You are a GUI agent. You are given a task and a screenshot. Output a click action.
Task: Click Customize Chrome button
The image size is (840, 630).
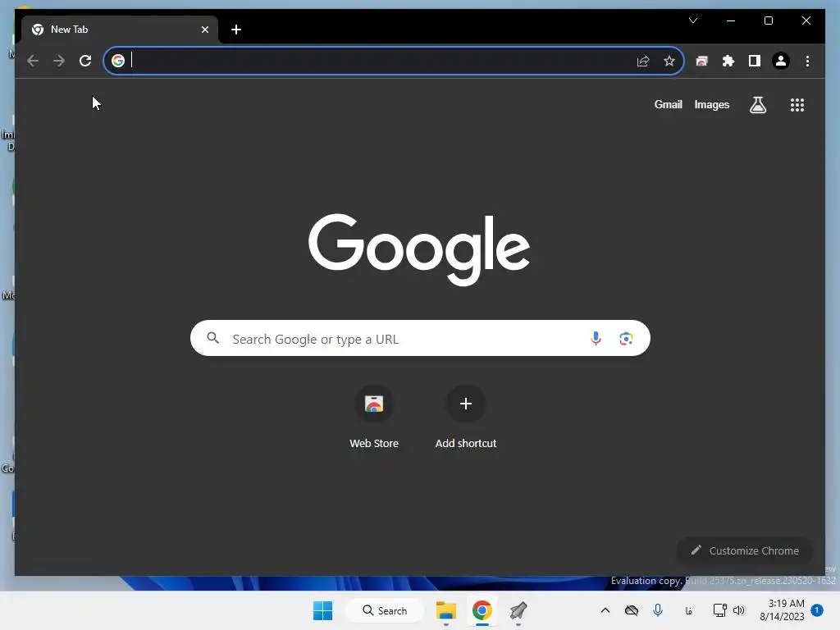[x=745, y=550]
